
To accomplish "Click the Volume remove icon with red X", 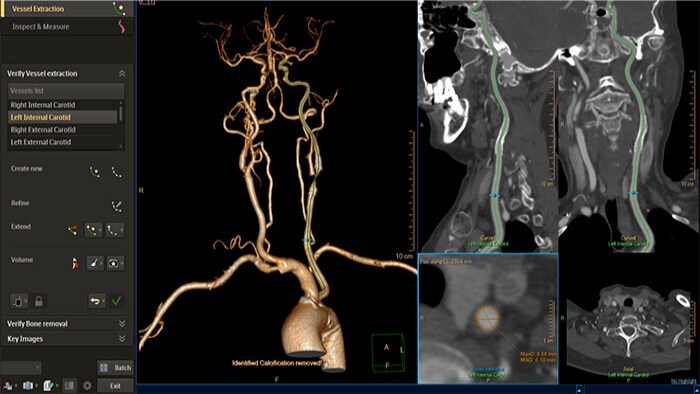I will click(x=75, y=263).
